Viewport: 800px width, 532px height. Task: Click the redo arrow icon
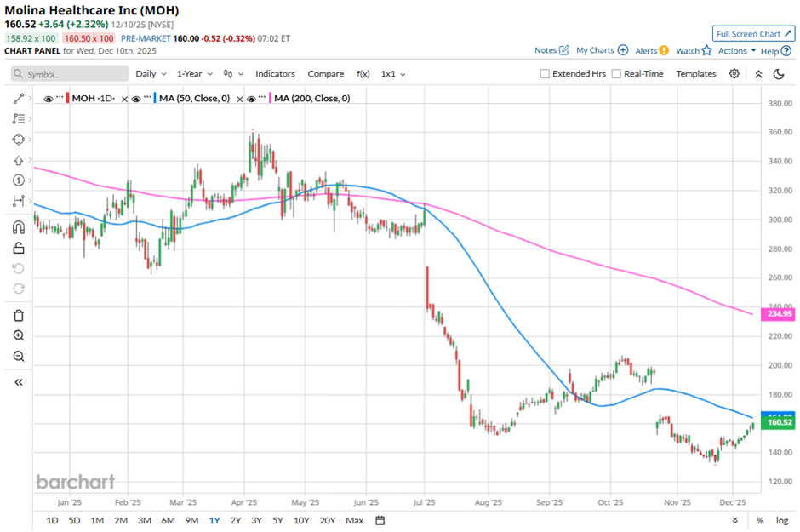point(19,289)
